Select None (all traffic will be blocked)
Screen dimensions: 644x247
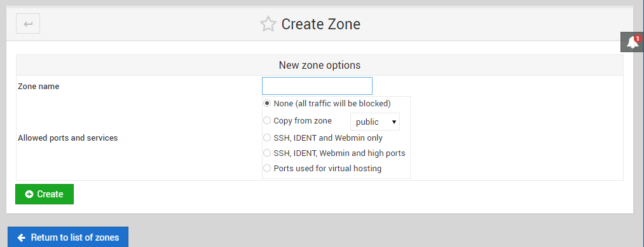coord(267,104)
